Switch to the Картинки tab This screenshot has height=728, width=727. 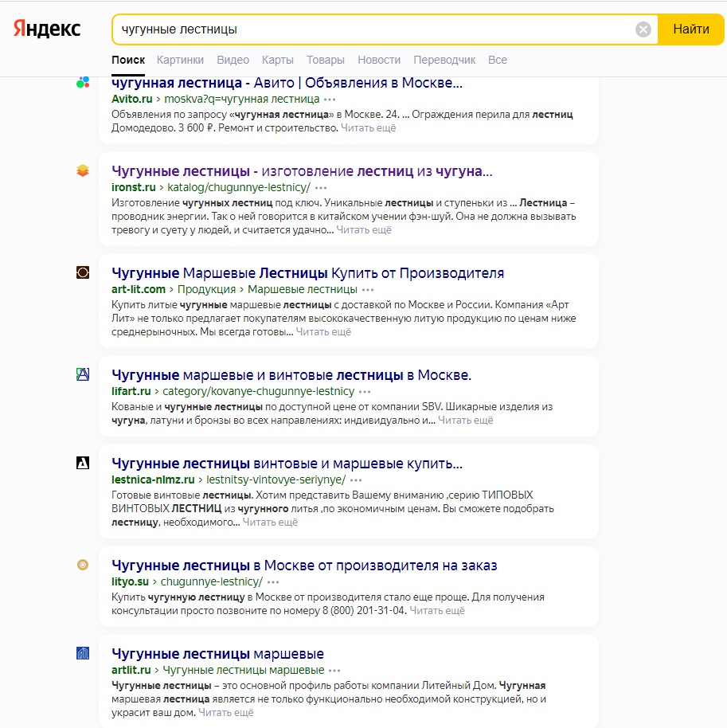180,60
